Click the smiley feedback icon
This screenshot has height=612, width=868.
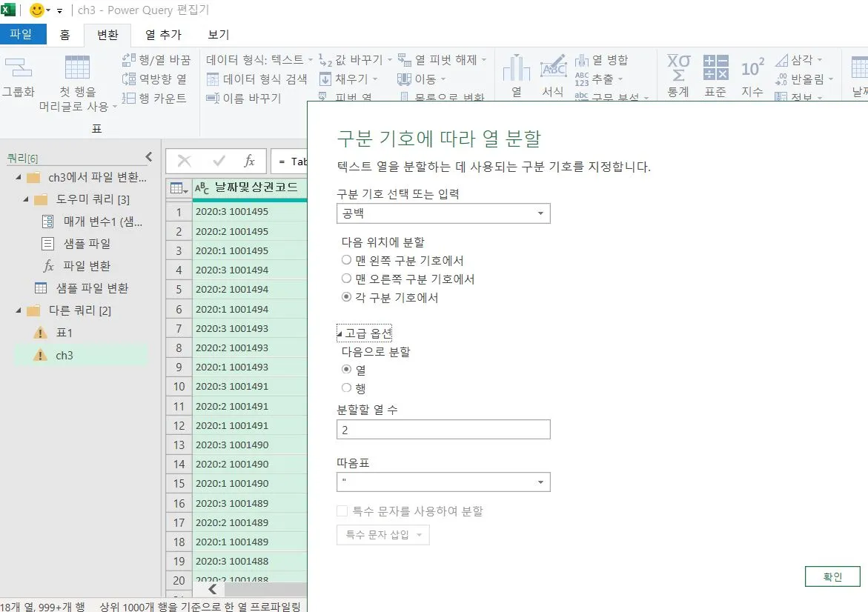37,10
